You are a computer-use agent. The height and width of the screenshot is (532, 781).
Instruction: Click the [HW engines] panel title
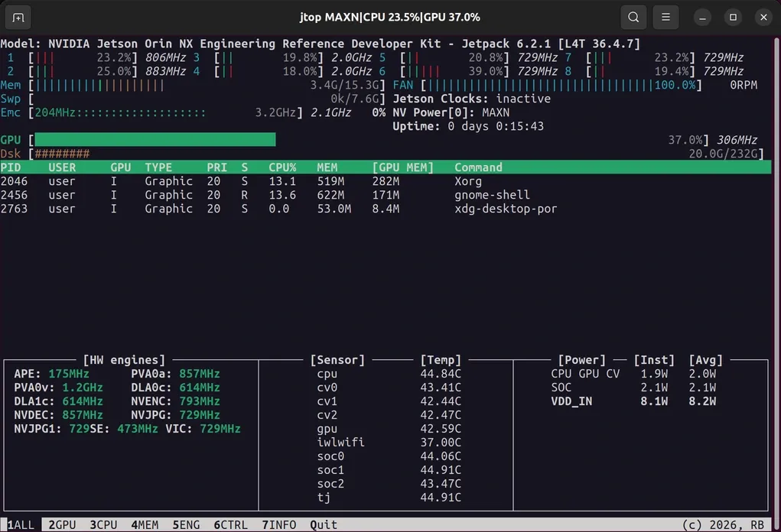pyautogui.click(x=124, y=360)
